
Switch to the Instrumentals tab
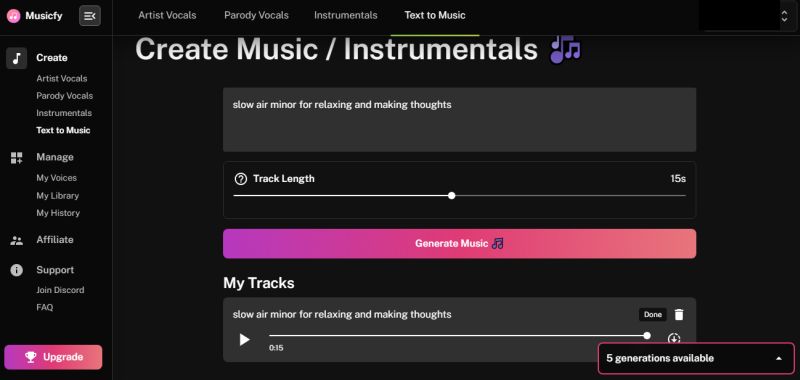[345, 15]
